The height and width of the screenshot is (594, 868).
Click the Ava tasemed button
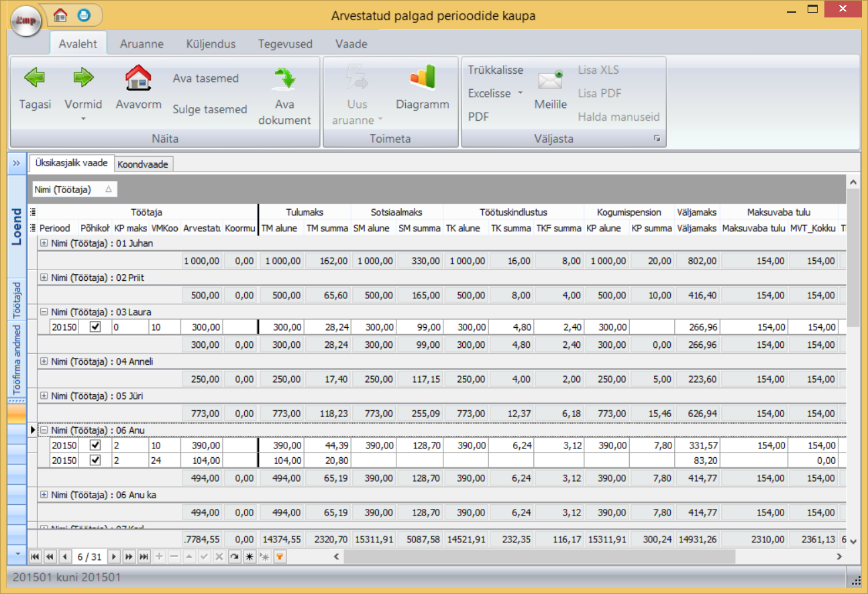coord(205,78)
